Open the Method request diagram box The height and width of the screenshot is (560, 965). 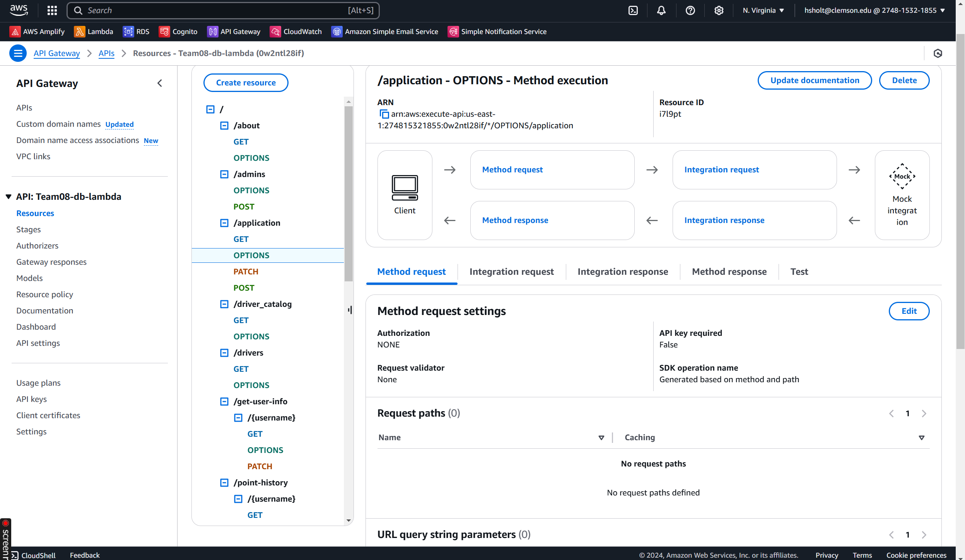click(x=552, y=170)
